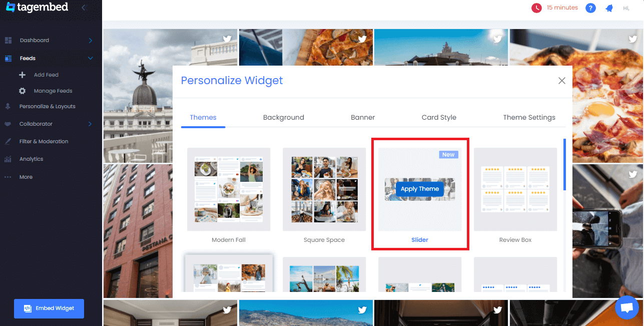Screen dimensions: 644x326
Task: Select the Modern Fall theme thumbnail
Action: (229, 189)
